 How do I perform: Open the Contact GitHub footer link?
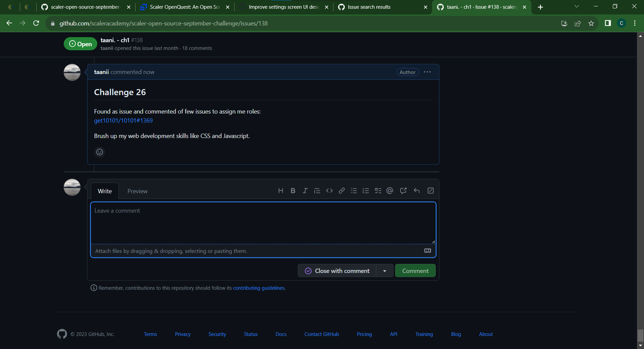click(321, 334)
